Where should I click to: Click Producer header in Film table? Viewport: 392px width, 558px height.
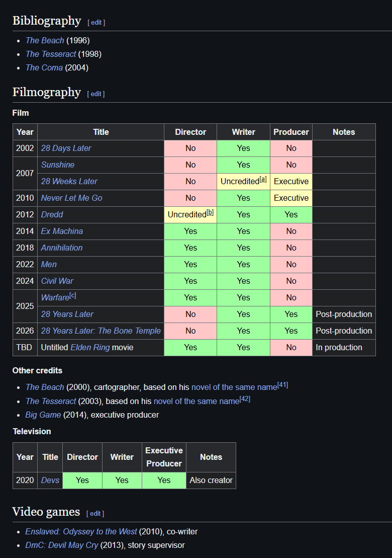(x=291, y=132)
